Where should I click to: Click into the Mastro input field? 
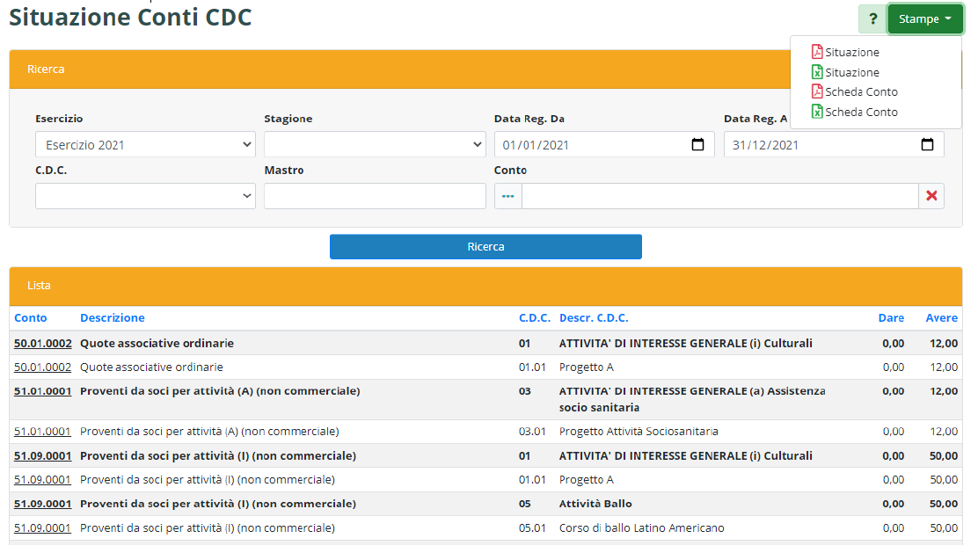(x=375, y=196)
